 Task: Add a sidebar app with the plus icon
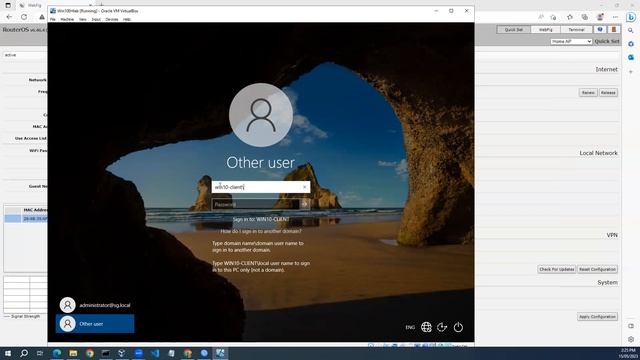pyautogui.click(x=631, y=71)
